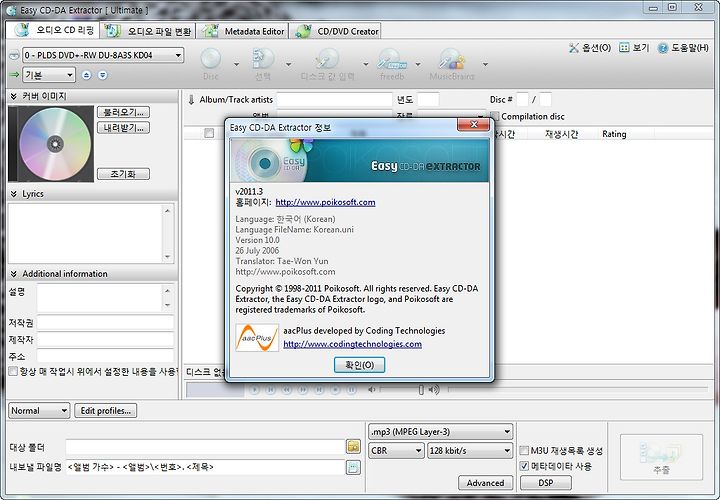This screenshot has height=500, width=720.
Task: Browse target folder with the folder icon
Action: [x=353, y=446]
